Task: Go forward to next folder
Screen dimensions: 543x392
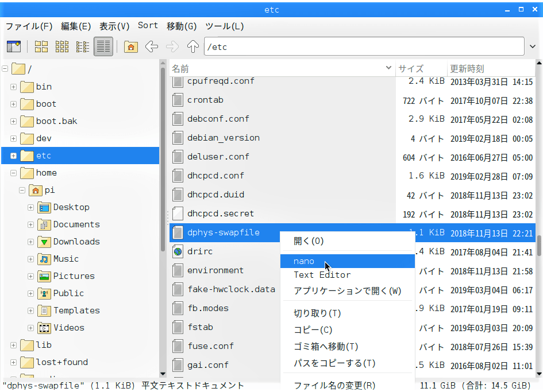Action: (172, 46)
